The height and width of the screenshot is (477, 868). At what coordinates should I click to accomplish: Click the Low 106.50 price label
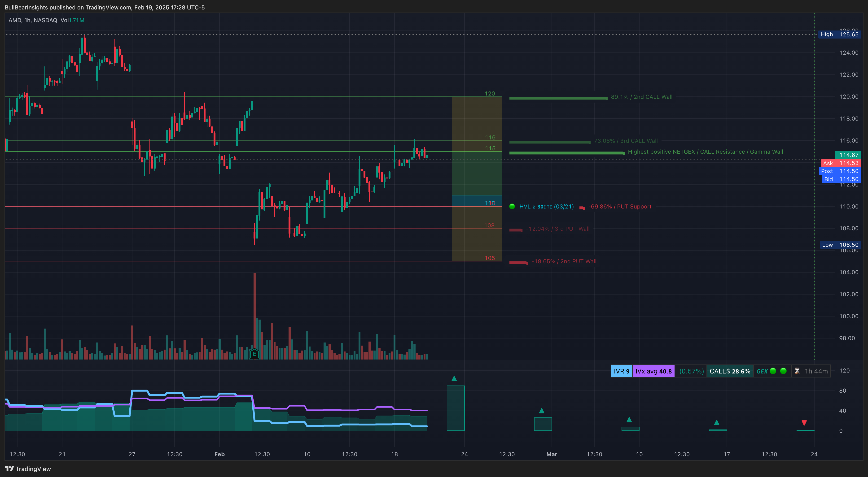coord(840,245)
